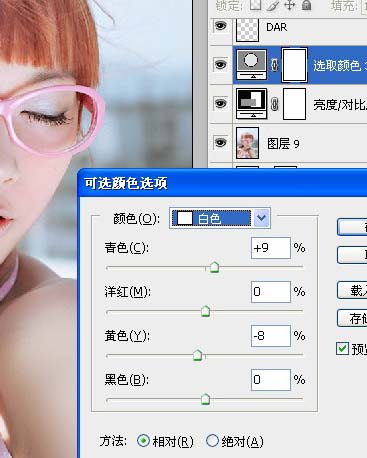Click the first button below the dialog title

(x=352, y=227)
